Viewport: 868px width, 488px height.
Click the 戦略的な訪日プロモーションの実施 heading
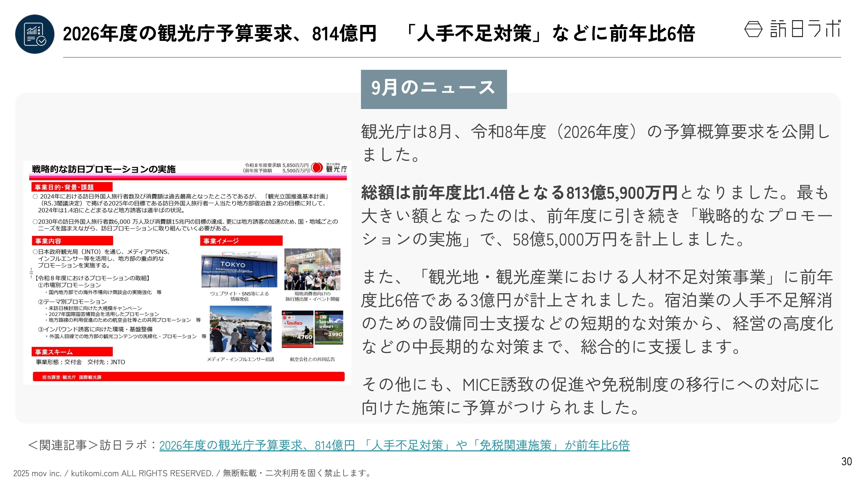coord(103,169)
